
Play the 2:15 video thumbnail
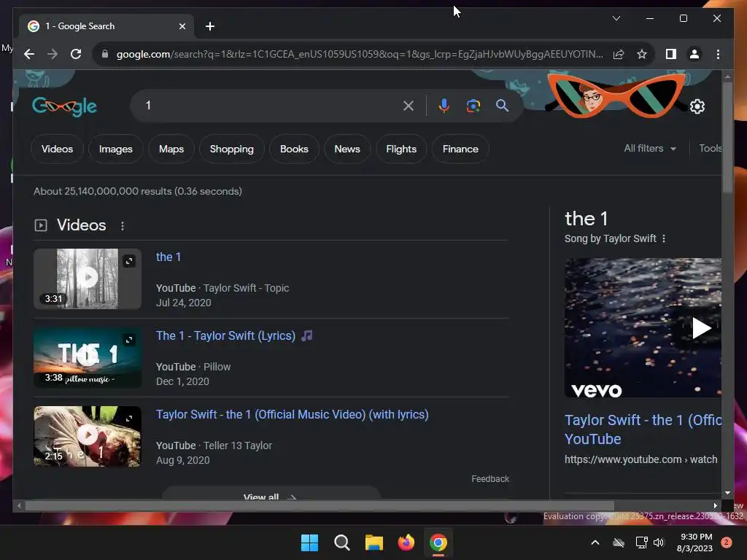[88, 436]
